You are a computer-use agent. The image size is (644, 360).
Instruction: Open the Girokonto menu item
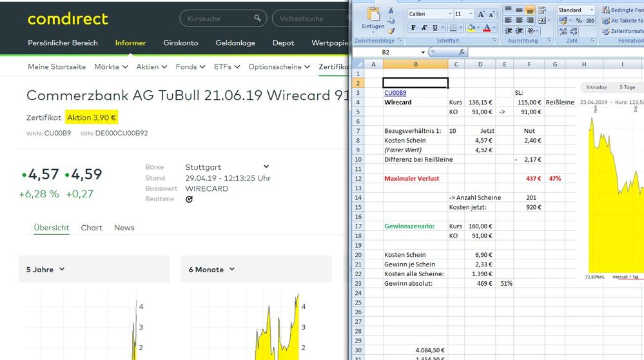coord(181,43)
